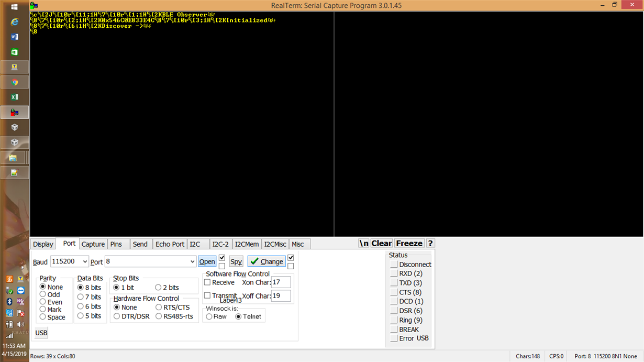This screenshot has width=644, height=362.
Task: Open the I2CMisc tab
Action: 275,244
